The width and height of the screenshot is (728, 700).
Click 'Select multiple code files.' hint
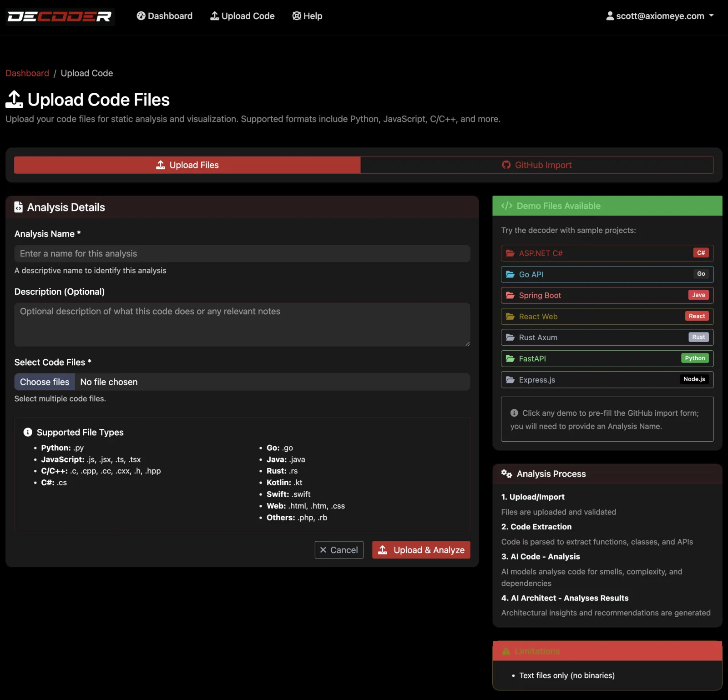pyautogui.click(x=60, y=398)
